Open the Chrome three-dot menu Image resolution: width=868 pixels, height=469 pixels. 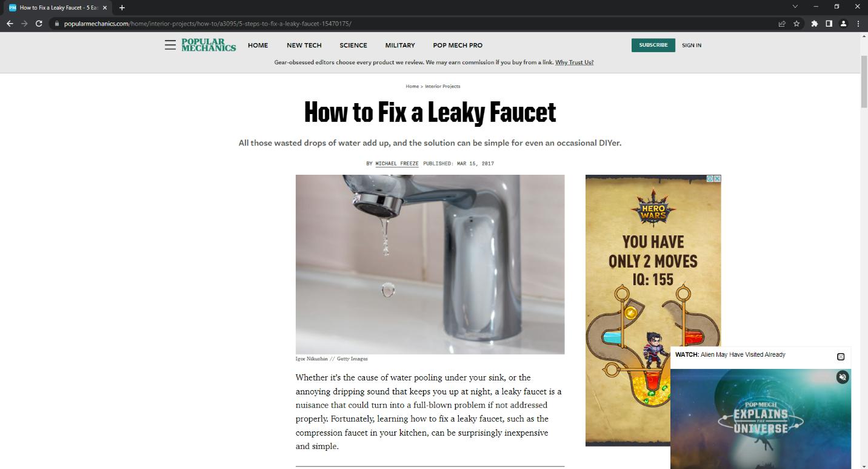click(x=858, y=24)
